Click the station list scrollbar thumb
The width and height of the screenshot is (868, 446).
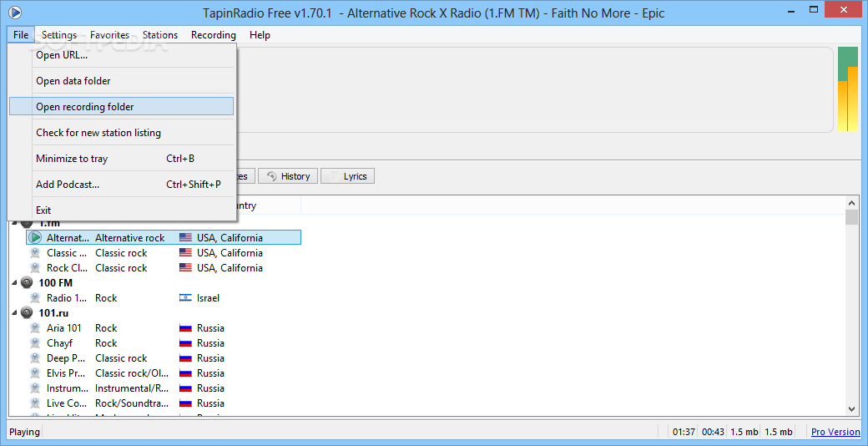click(851, 218)
